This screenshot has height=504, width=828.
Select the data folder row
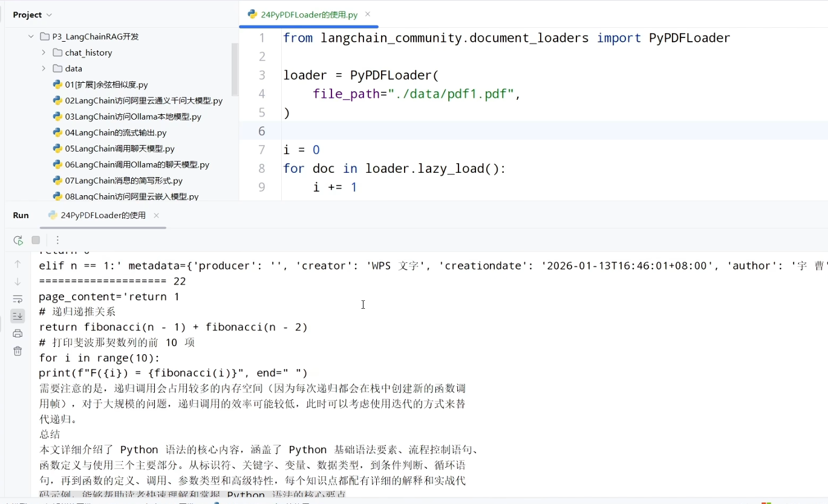coord(73,69)
